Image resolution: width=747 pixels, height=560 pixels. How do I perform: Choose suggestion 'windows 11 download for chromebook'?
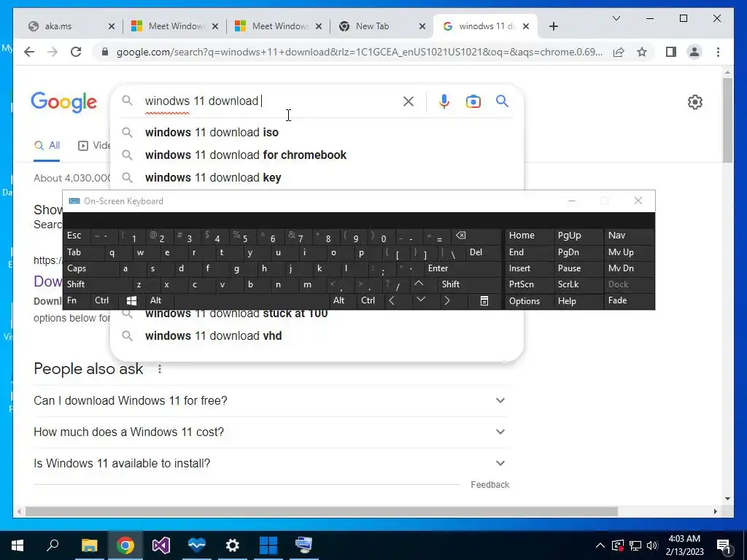[x=317, y=155]
